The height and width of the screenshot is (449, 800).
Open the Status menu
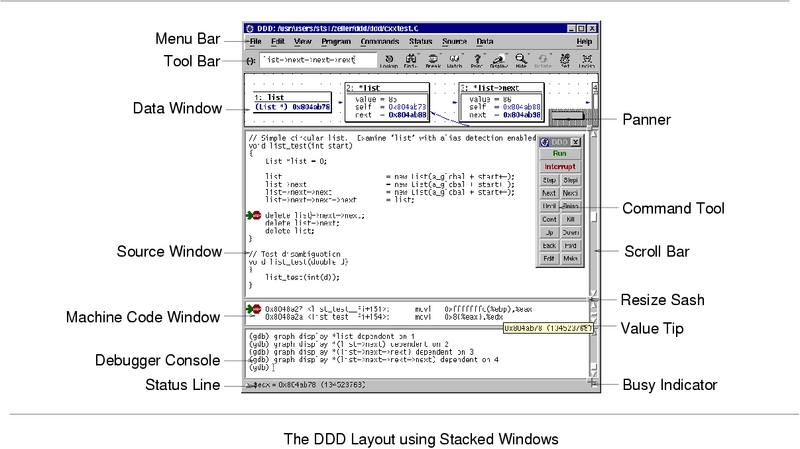tap(420, 42)
